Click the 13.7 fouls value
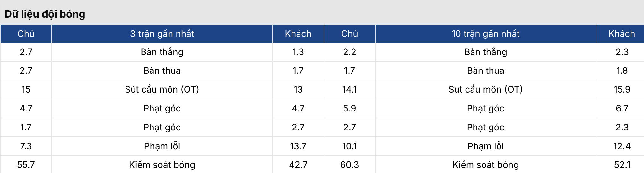The height and width of the screenshot is (173, 644). [298, 146]
